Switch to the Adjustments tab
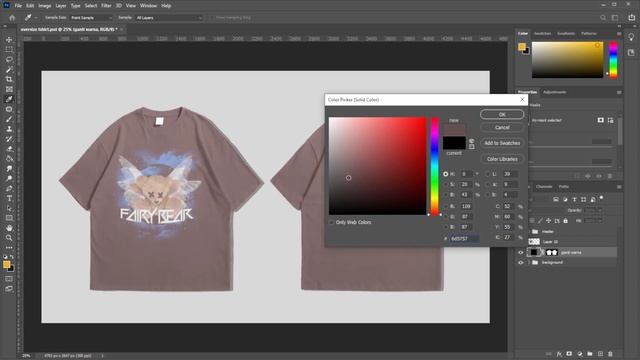Viewport: 640px width, 360px height. (554, 92)
